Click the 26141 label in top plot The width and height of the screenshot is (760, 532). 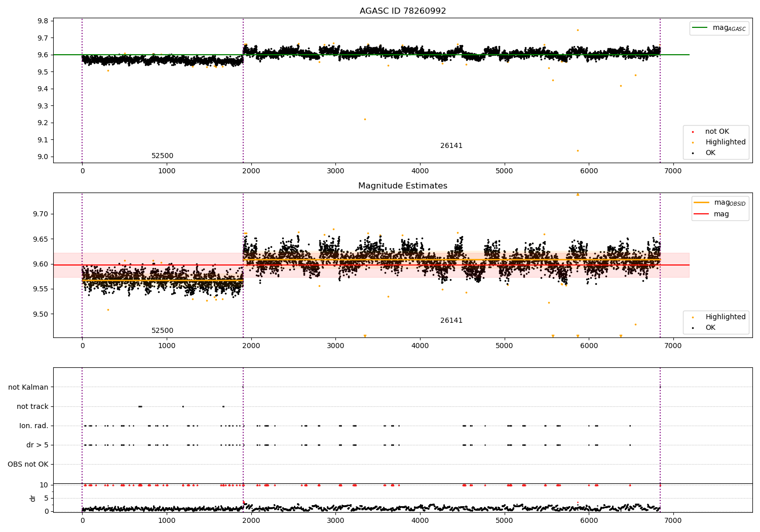(451, 146)
